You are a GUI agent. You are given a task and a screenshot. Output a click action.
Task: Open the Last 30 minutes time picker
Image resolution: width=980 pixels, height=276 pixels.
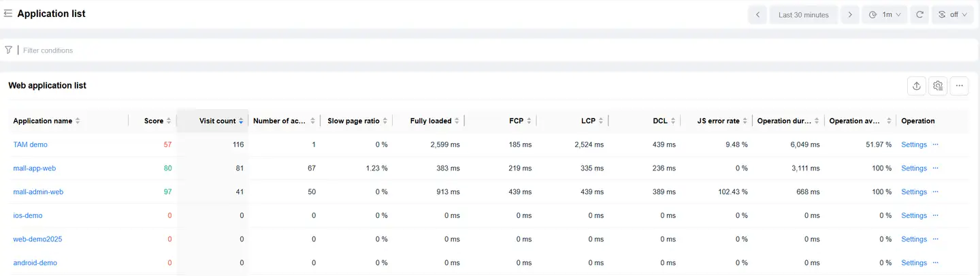point(803,14)
